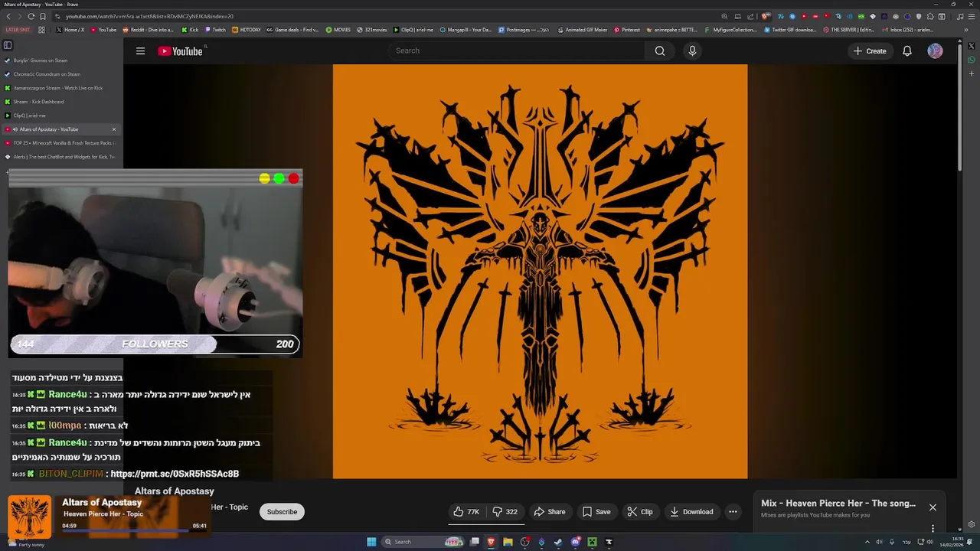Click the zoom magnifier in address bar

(x=724, y=16)
